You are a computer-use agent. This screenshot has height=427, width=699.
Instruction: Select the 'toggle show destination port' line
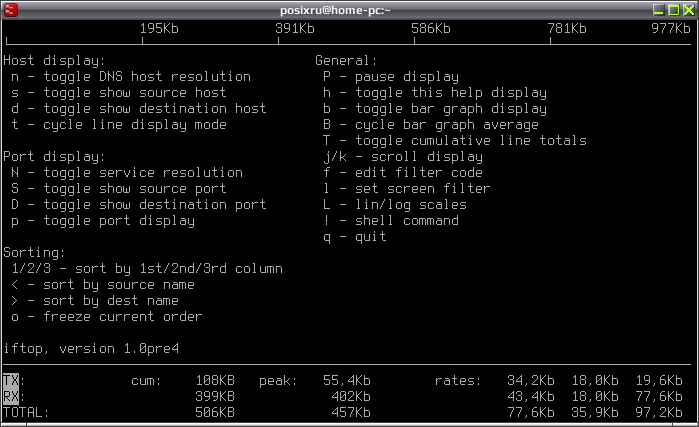[139, 205]
